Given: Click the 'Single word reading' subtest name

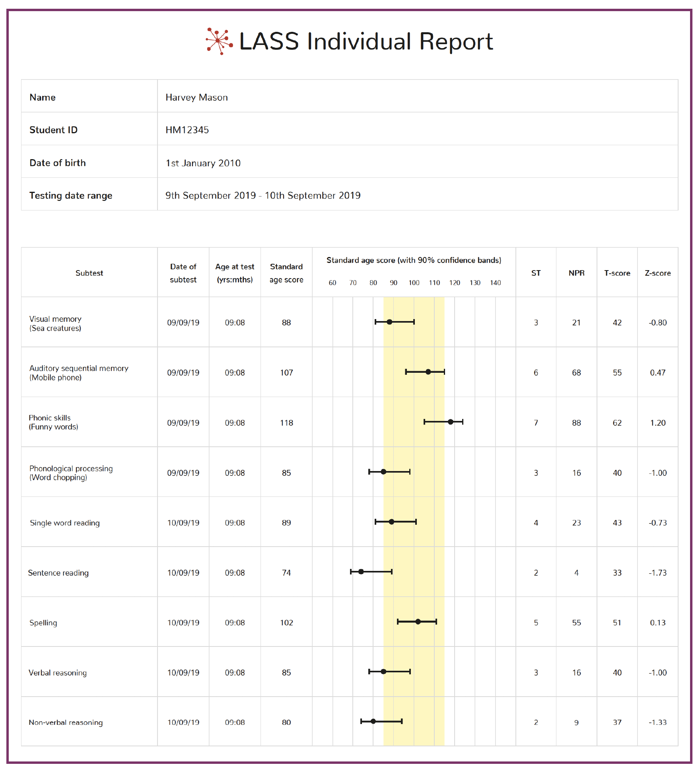Looking at the screenshot, I should click(x=65, y=523).
